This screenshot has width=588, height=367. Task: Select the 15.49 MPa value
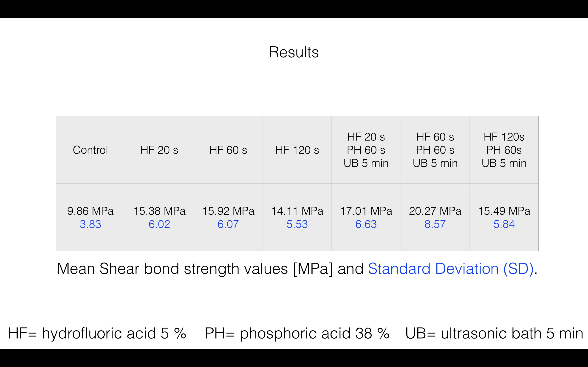point(504,211)
